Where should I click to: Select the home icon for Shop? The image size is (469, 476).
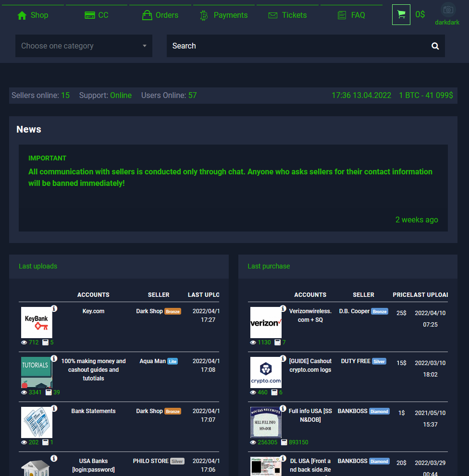[x=23, y=15]
